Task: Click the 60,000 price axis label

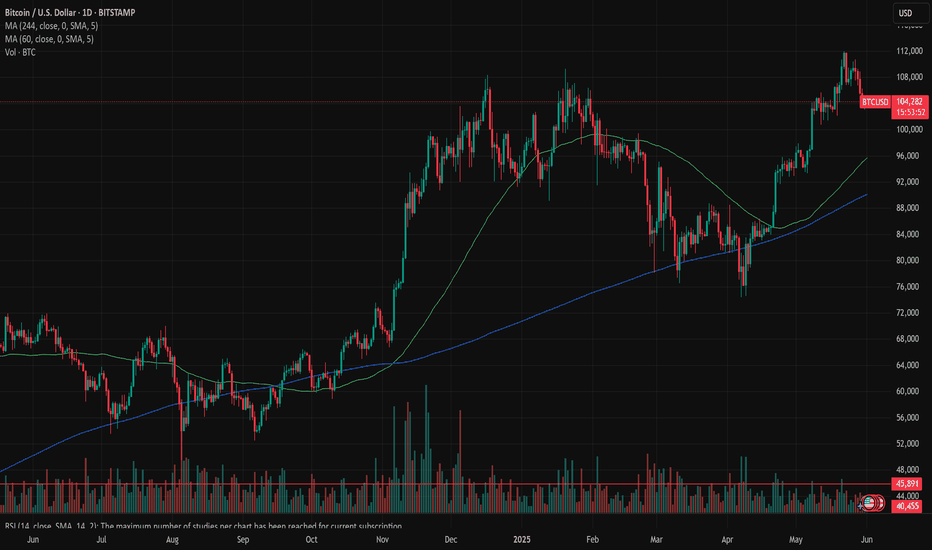Action: point(909,391)
